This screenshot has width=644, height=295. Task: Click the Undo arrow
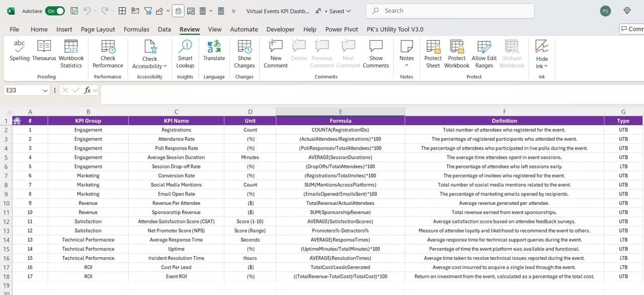pyautogui.click(x=87, y=11)
